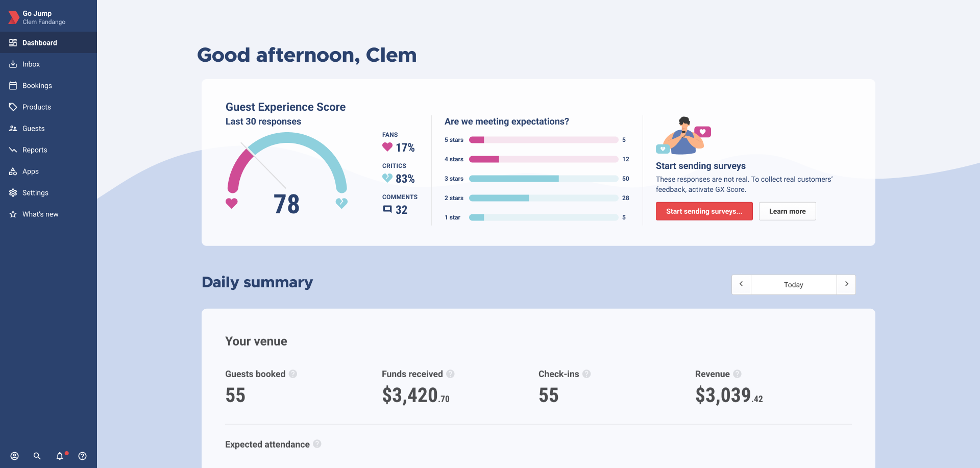Screen dimensions: 980x468
Task: Show the Guests booked help tooltip icon
Action: click(x=293, y=374)
